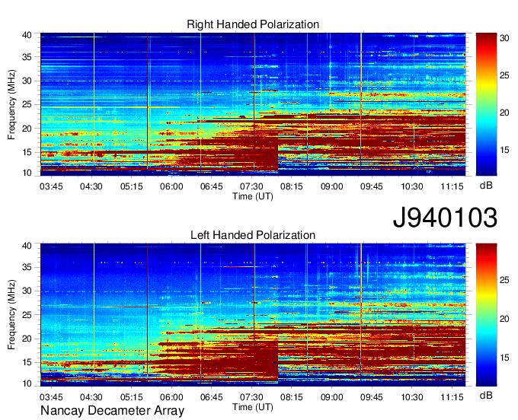Screen dimensions: 518x420
Task: Click "dB" label under Left Handed colorbar
Action: click(486, 395)
